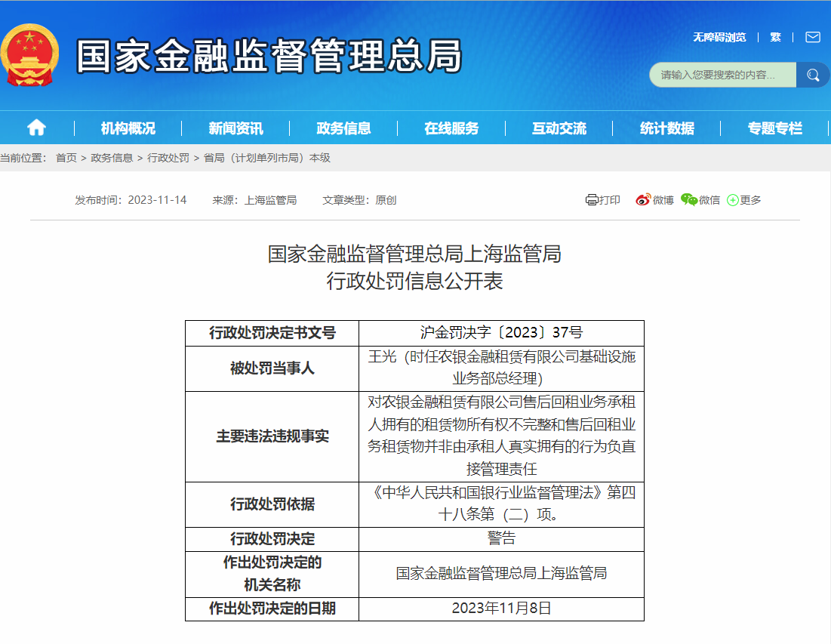This screenshot has width=831, height=644.
Task: Click the home icon in navigation bar
Action: click(x=36, y=128)
